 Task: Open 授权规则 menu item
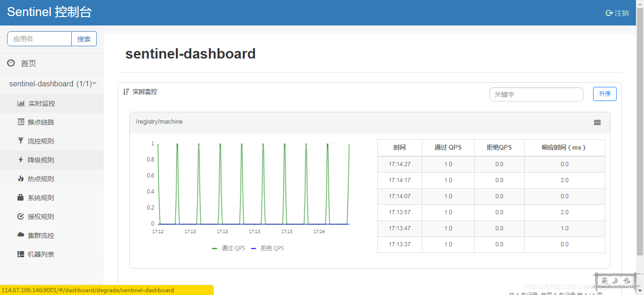(x=41, y=217)
